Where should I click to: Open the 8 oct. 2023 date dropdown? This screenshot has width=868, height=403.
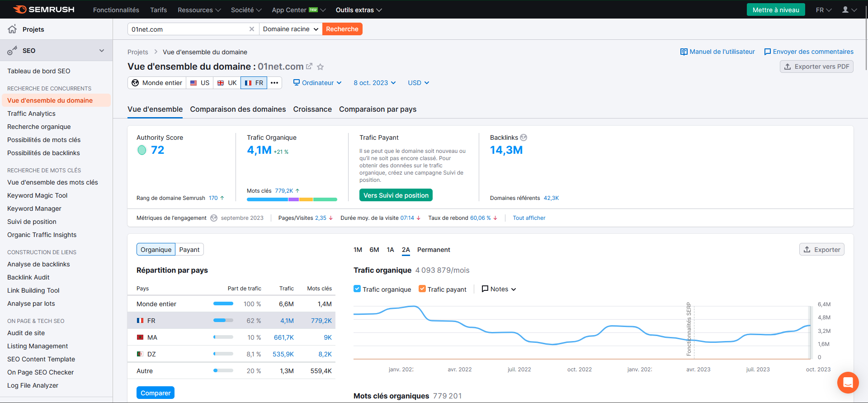[x=375, y=83]
